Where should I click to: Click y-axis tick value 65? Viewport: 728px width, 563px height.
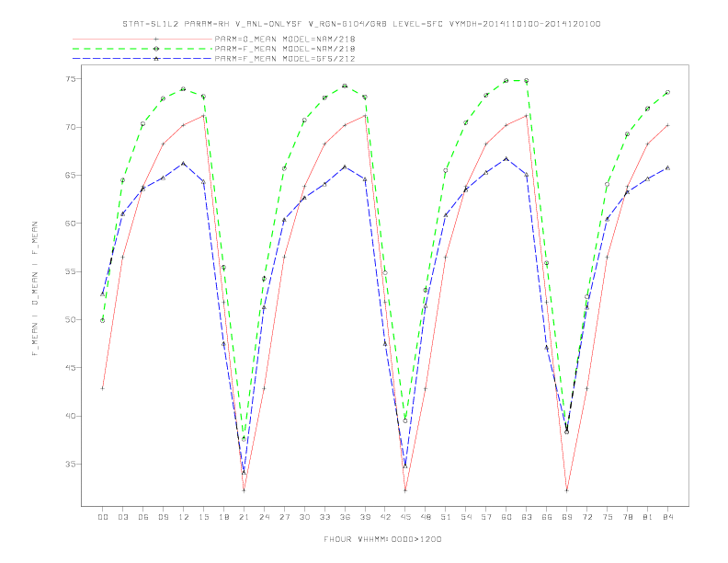[x=71, y=176]
